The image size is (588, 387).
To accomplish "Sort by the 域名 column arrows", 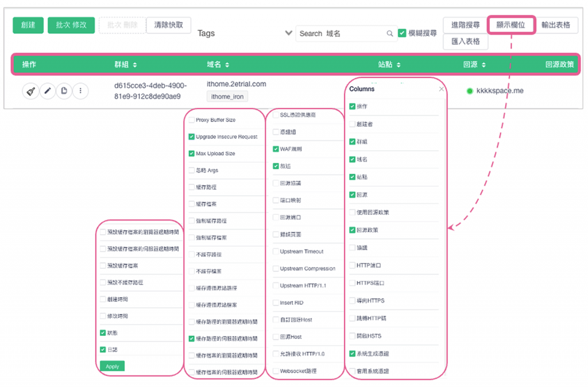I will coord(227,65).
